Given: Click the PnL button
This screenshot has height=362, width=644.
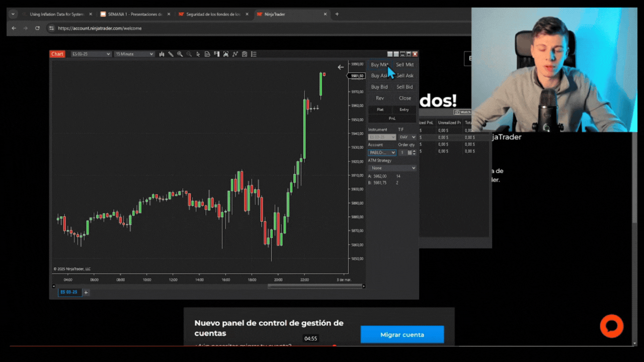Looking at the screenshot, I should point(392,119).
